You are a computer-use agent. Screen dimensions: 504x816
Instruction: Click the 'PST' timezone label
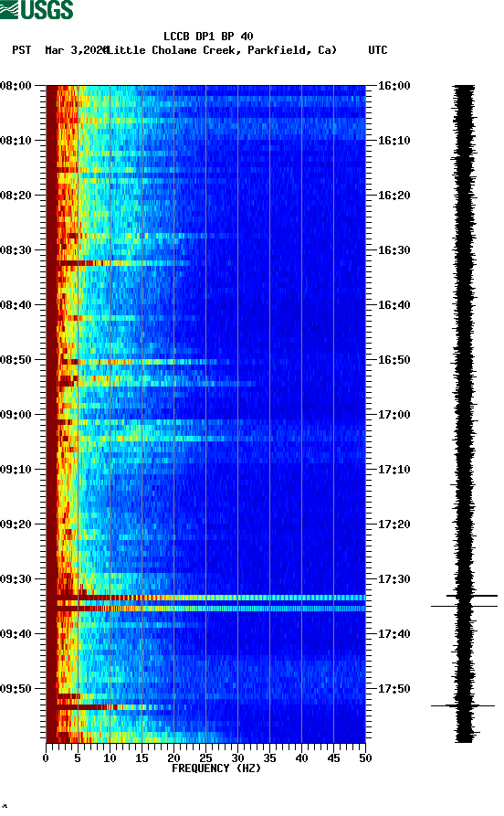[x=22, y=50]
